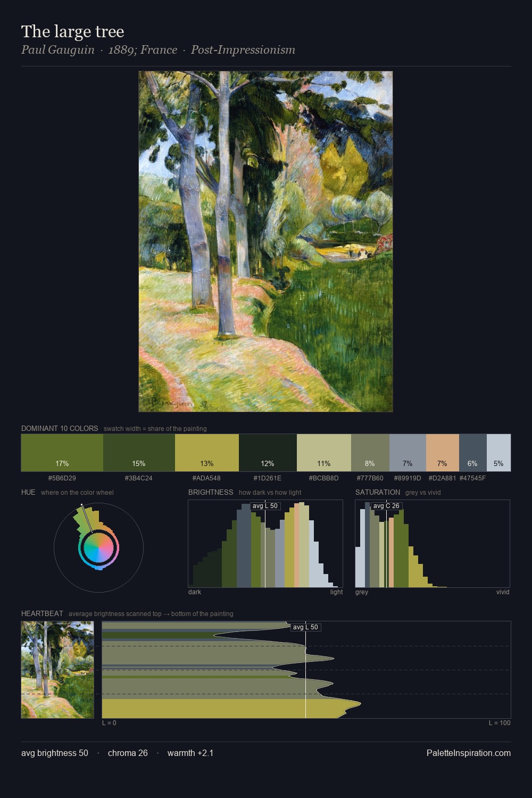
Task: Click the pale khaki 11% swatch
Action: (x=324, y=453)
